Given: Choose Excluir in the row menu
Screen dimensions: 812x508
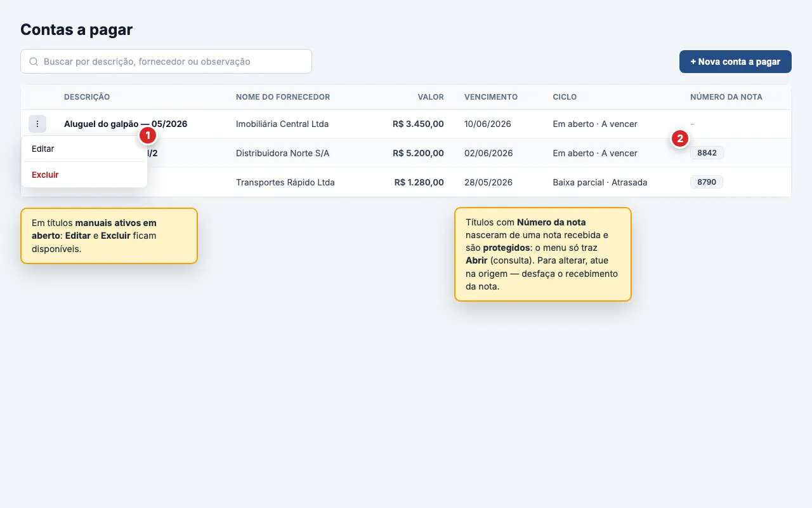Looking at the screenshot, I should (84, 175).
